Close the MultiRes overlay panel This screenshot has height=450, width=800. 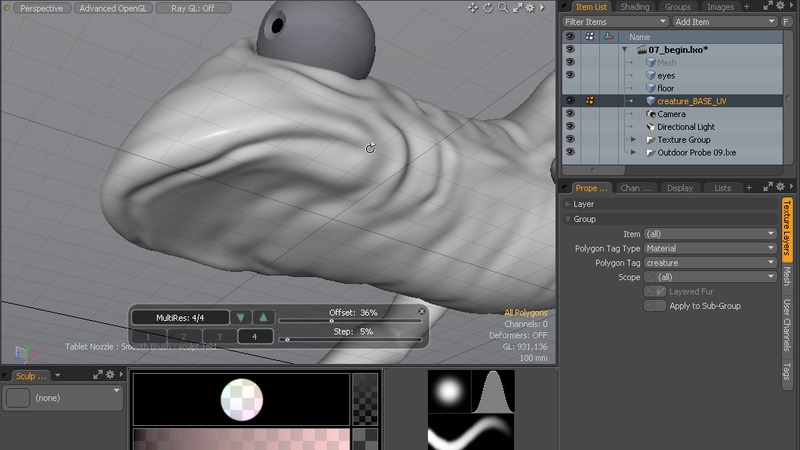(x=421, y=311)
